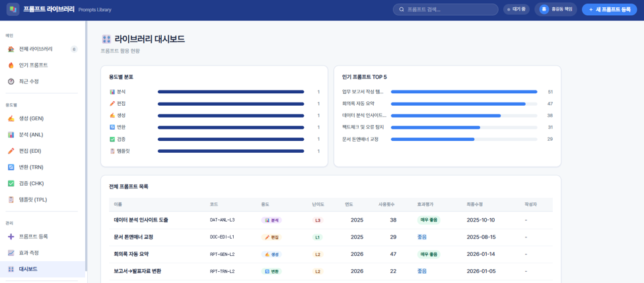Select the 생성 (GEN) category
This screenshot has width=644, height=283.
pos(43,118)
